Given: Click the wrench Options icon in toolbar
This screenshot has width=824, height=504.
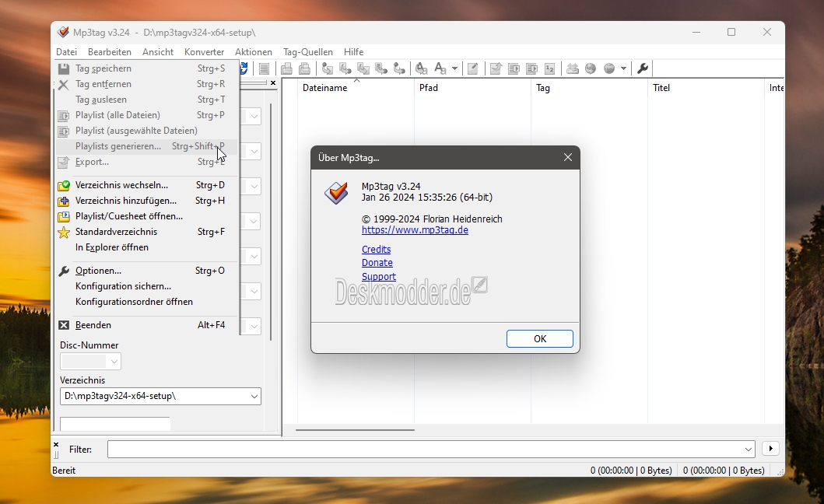Looking at the screenshot, I should point(642,68).
